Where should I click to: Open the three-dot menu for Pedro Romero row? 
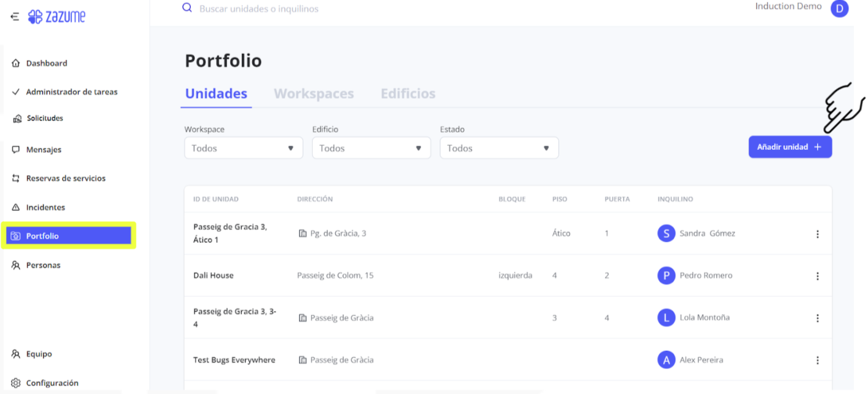[x=817, y=276]
